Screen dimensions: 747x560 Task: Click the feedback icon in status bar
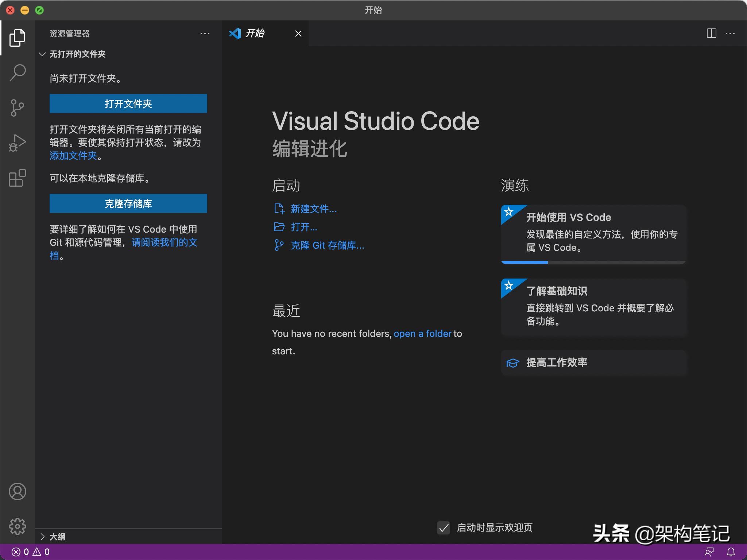709,552
